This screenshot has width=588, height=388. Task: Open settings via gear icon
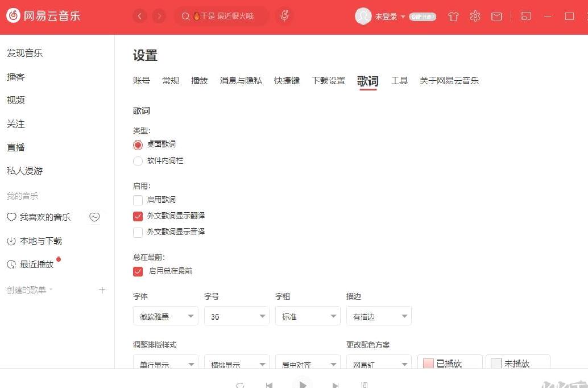[475, 16]
